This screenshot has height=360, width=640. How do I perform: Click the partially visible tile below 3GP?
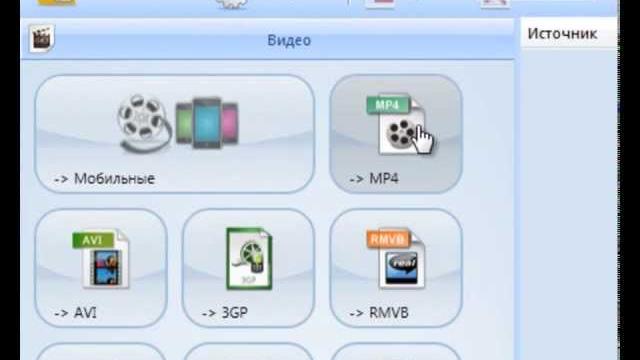tap(248, 352)
